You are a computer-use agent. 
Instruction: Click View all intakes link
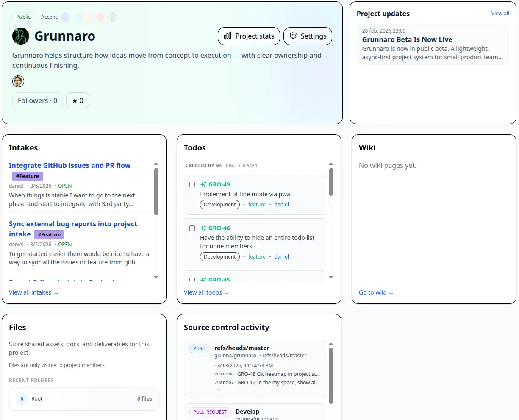[x=33, y=292]
